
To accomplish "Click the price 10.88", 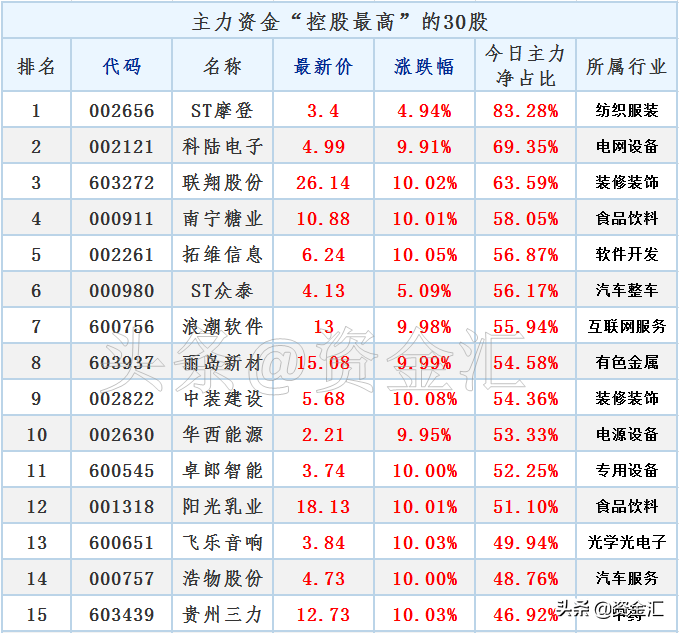I will tap(323, 219).
